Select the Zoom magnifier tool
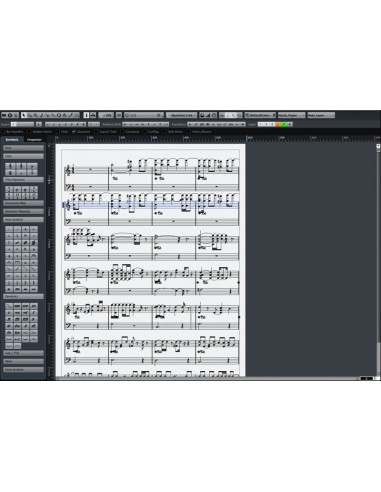 click(x=35, y=115)
